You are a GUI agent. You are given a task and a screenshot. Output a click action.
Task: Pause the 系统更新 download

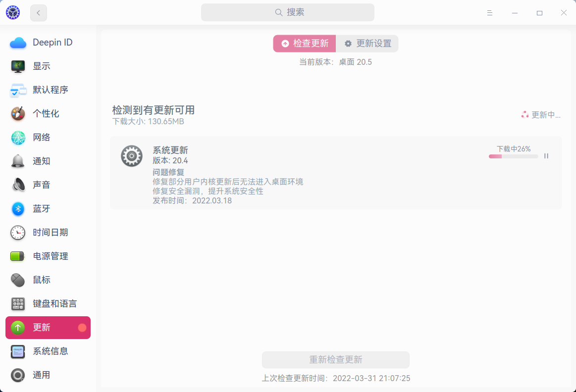(546, 155)
